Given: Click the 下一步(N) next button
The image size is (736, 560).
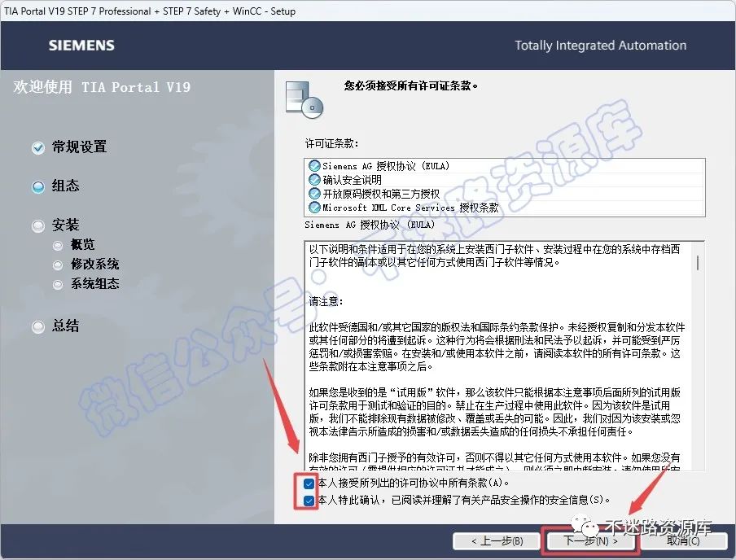Looking at the screenshot, I should tap(590, 540).
